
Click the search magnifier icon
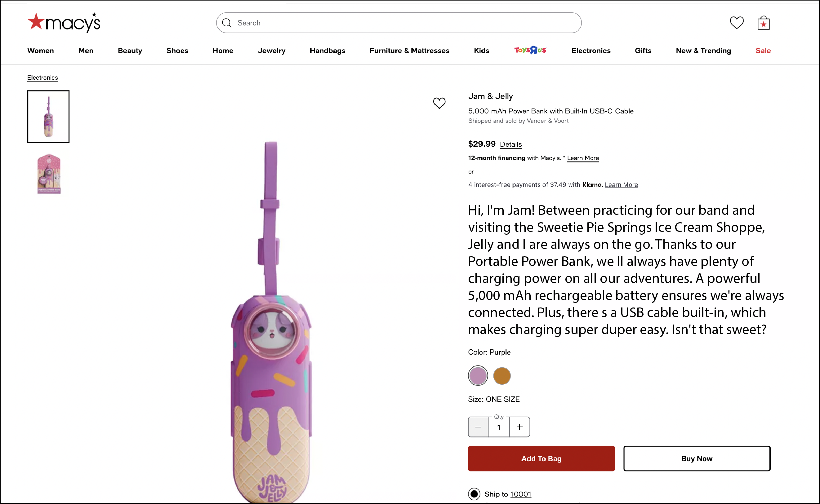[227, 23]
